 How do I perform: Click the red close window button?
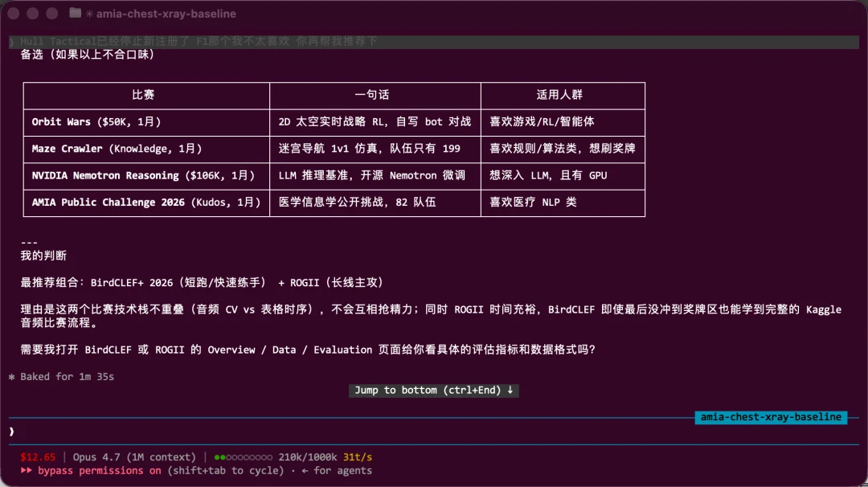(14, 14)
